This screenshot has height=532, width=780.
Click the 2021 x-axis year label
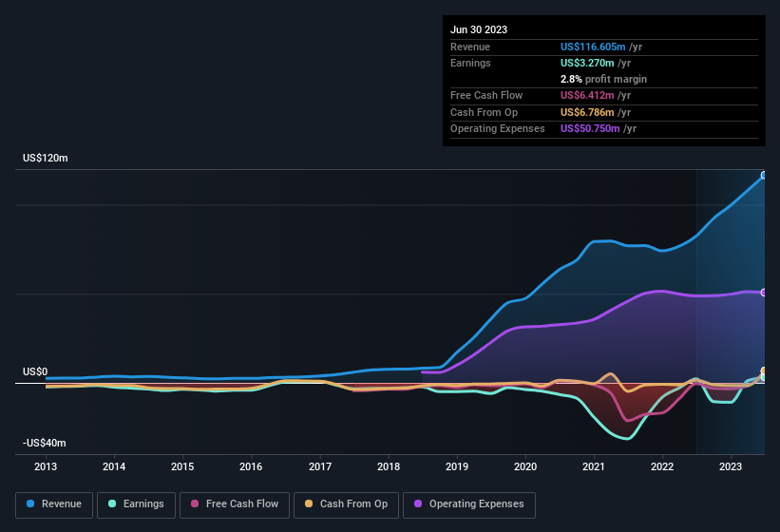tap(594, 466)
